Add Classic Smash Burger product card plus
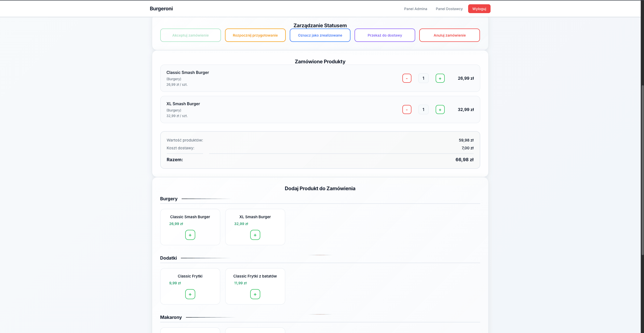Screen dimensions: 644x333 (x=190, y=235)
